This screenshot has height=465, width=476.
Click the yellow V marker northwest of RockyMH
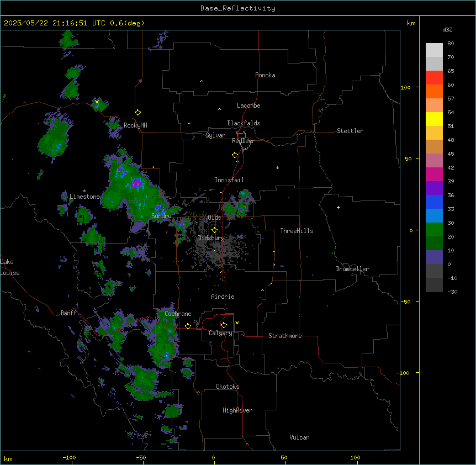(97, 102)
